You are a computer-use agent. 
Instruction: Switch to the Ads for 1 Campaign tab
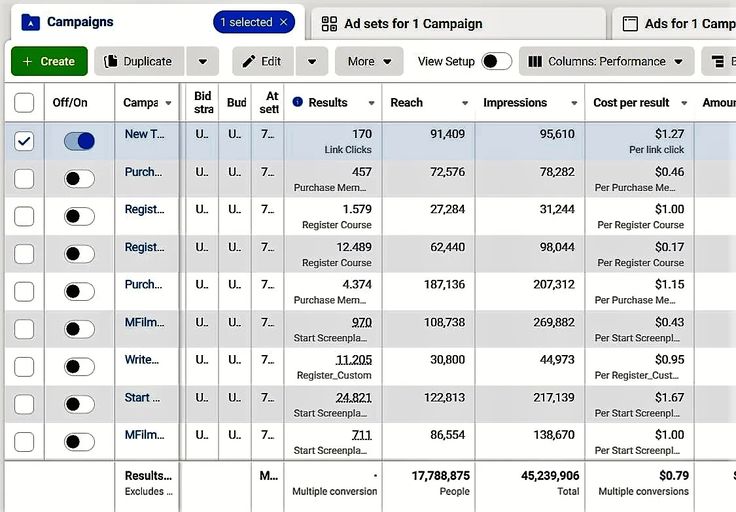pyautogui.click(x=688, y=23)
